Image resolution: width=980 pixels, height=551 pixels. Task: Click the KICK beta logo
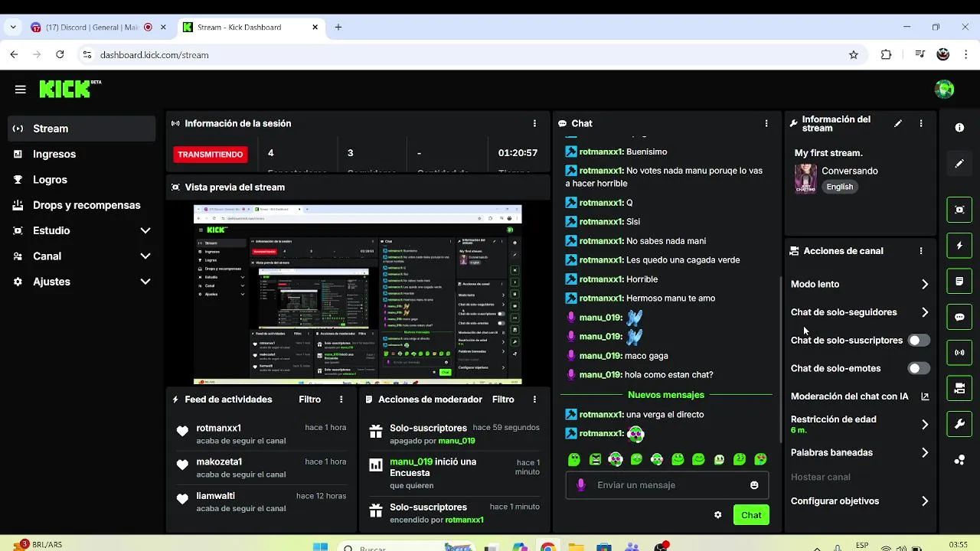70,89
